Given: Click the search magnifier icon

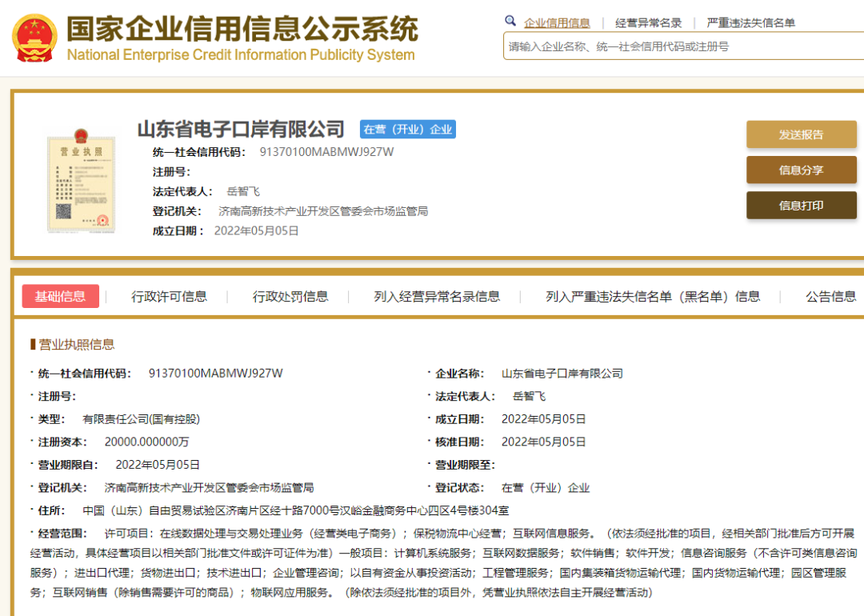Looking at the screenshot, I should (510, 21).
